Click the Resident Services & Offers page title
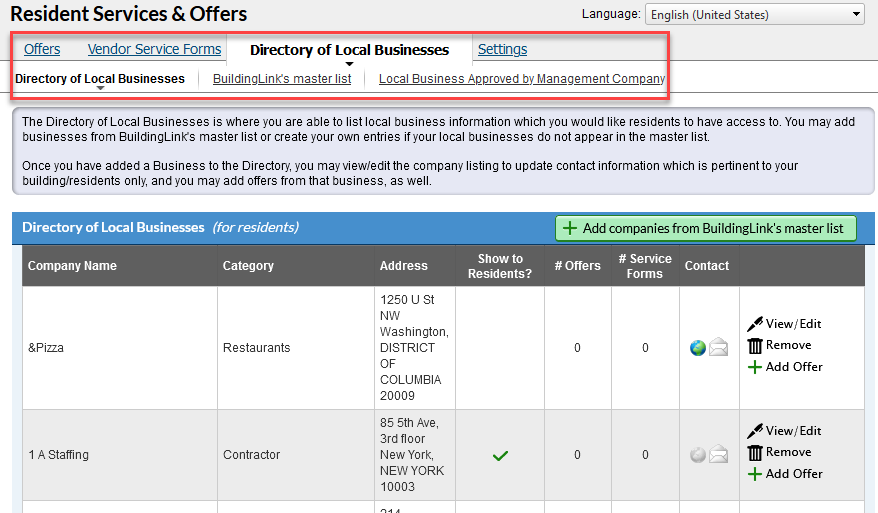 pos(129,14)
